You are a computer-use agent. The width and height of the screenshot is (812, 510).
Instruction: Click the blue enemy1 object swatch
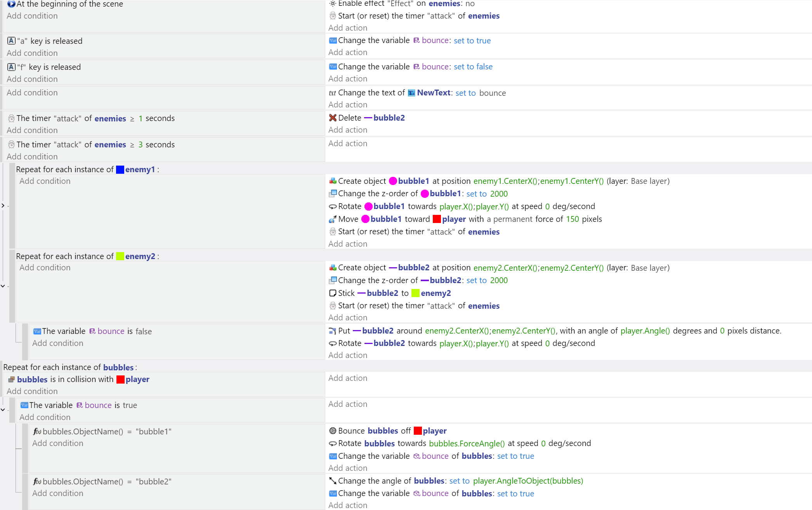click(120, 169)
